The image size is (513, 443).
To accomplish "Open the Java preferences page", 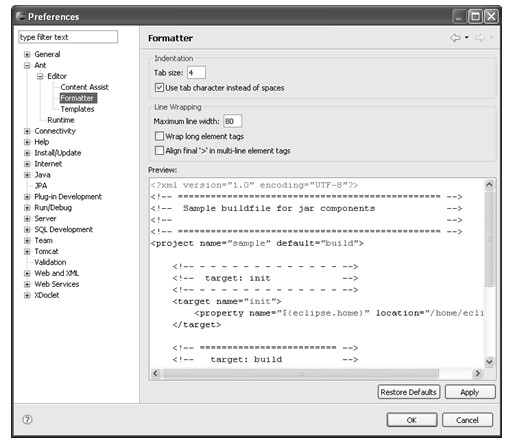I will click(42, 175).
